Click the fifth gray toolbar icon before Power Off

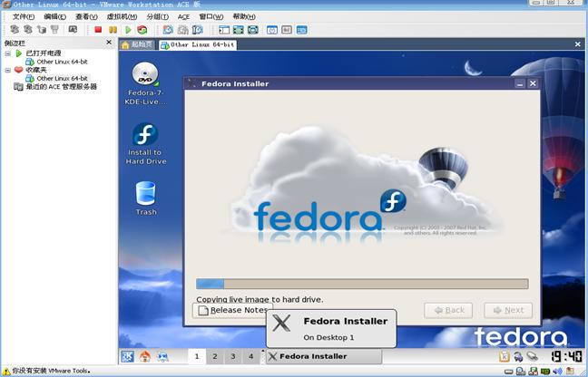[x=73, y=29]
